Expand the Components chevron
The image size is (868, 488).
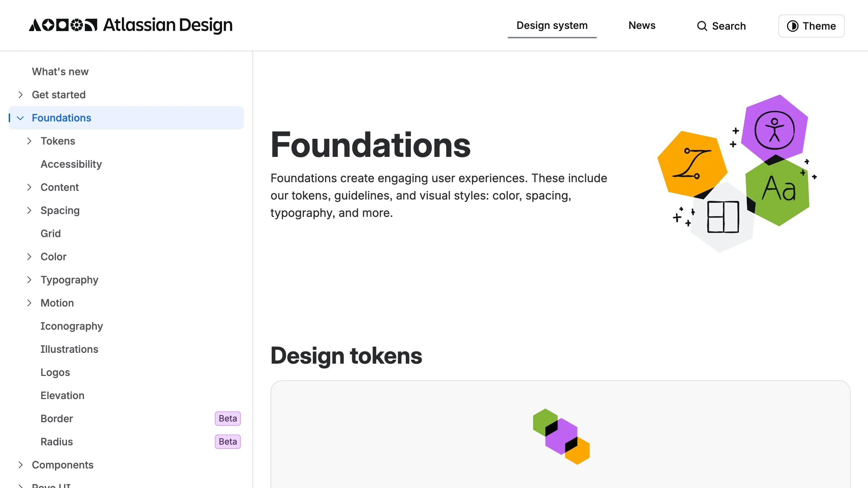click(21, 465)
